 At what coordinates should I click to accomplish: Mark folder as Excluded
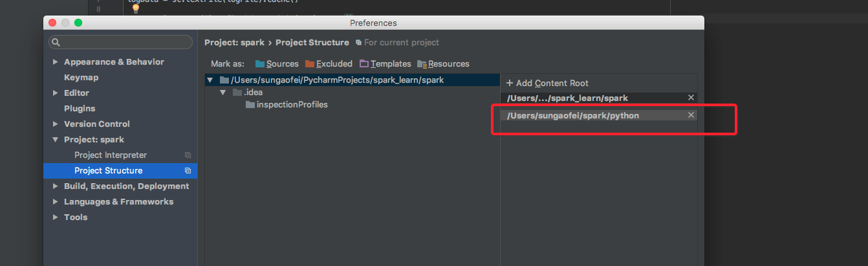pos(329,63)
